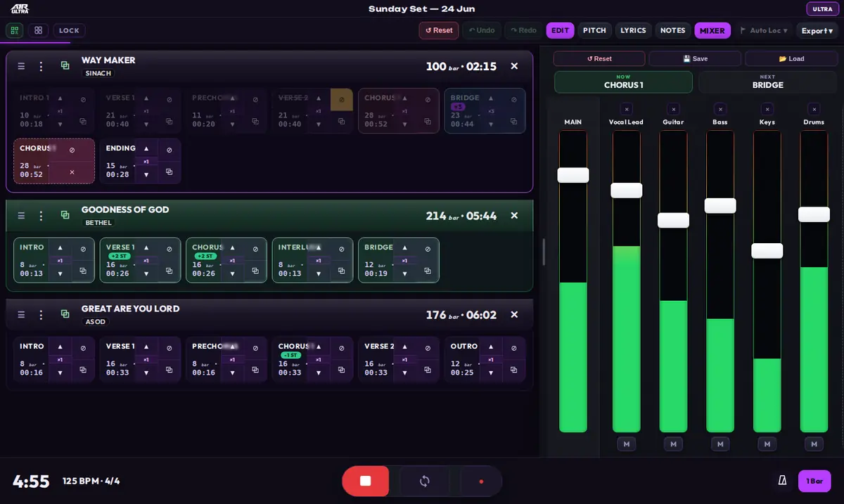Remove Goodness of God from the set
The height and width of the screenshot is (504, 844).
(x=514, y=216)
